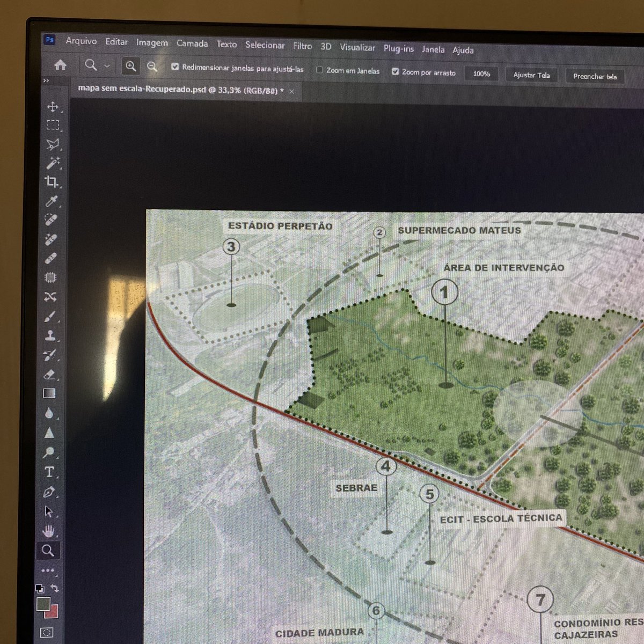Toggle Zoom por arrasto checkbox
The width and height of the screenshot is (644, 644).
point(395,71)
